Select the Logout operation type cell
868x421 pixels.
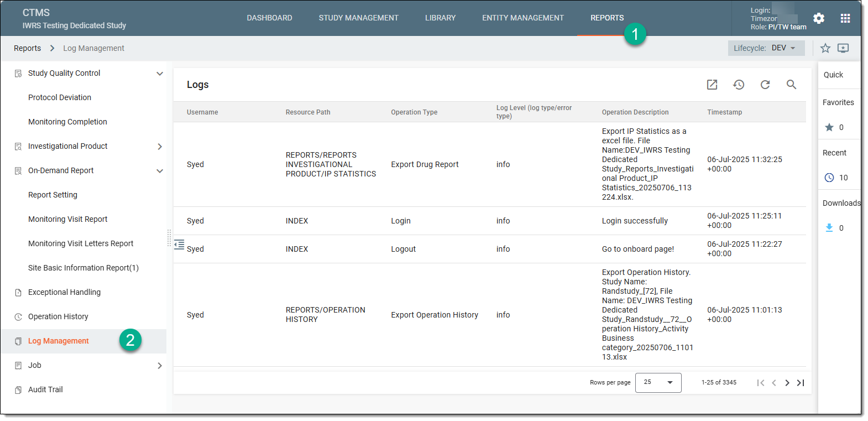pyautogui.click(x=403, y=249)
